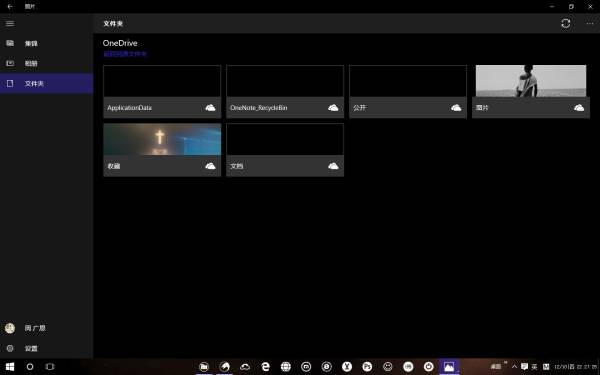Image resolution: width=600 pixels, height=375 pixels.
Task: Click the sidebar albums icon
Action: [10, 63]
